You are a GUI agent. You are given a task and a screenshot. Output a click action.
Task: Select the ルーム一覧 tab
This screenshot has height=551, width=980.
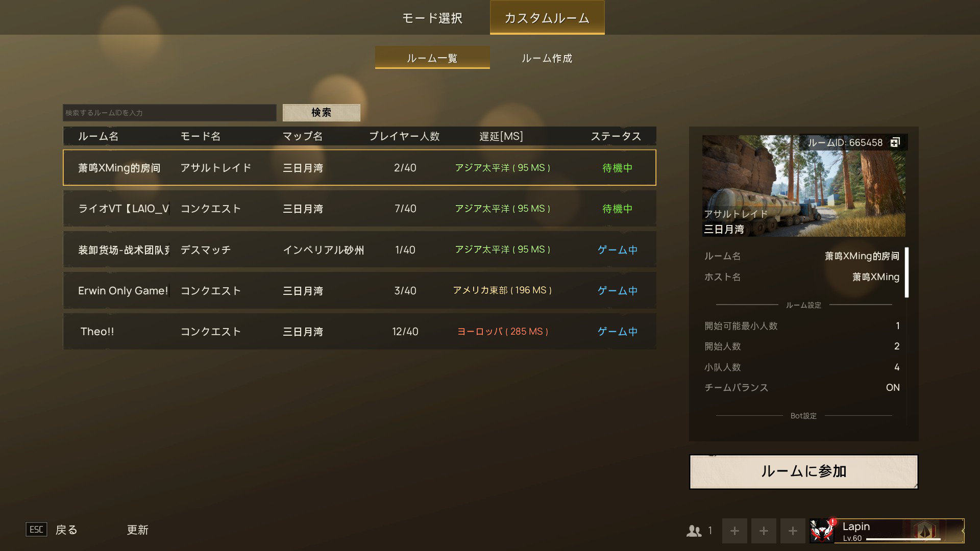tap(432, 58)
